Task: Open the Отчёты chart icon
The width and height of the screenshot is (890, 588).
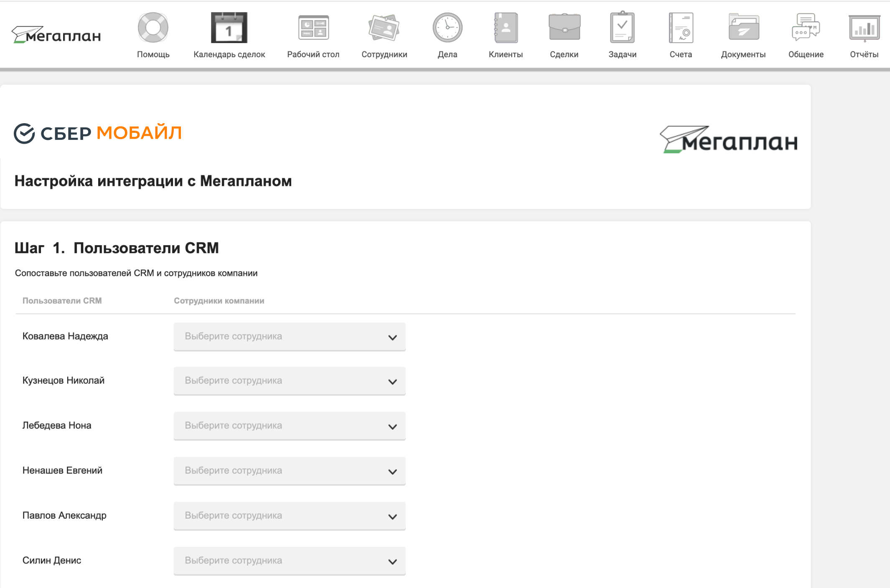Action: [864, 28]
